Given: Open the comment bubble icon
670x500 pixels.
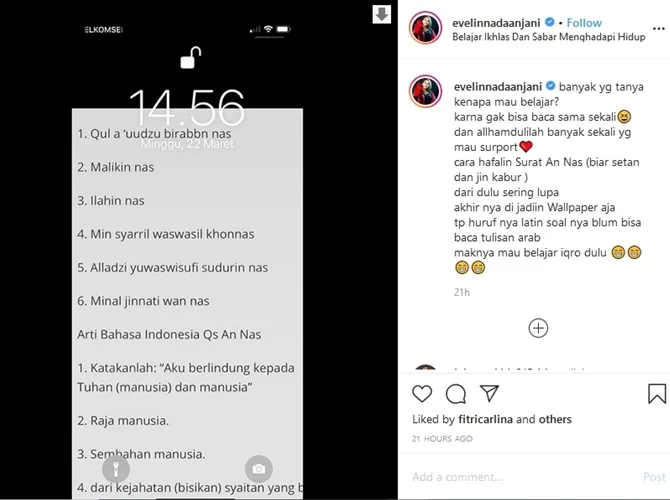Looking at the screenshot, I should tap(455, 394).
